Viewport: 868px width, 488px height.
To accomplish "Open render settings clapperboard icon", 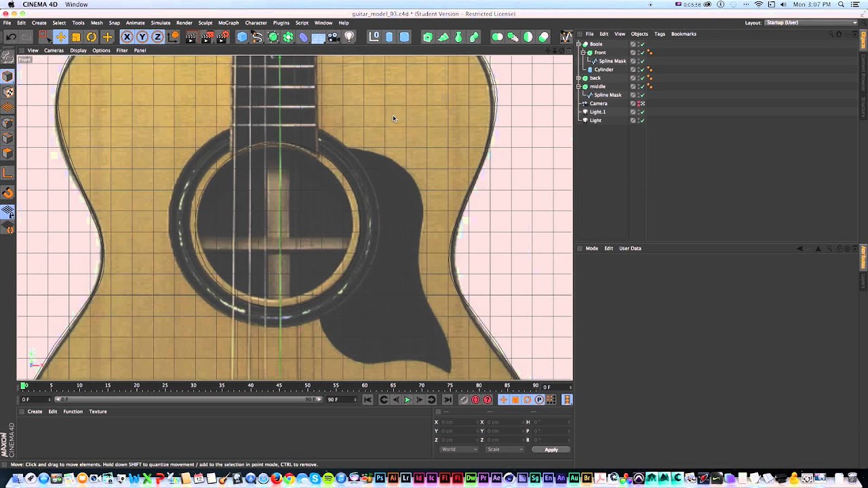I will [x=222, y=37].
